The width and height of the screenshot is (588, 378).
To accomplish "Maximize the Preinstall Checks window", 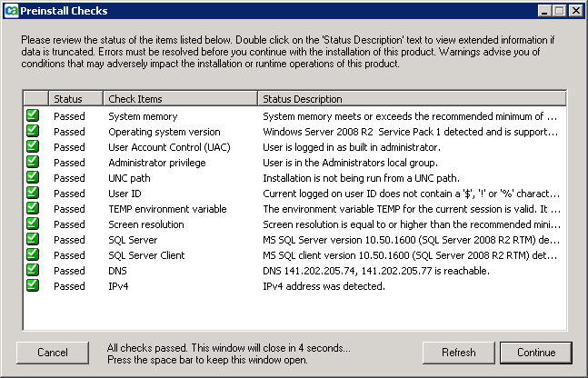I will [x=559, y=11].
